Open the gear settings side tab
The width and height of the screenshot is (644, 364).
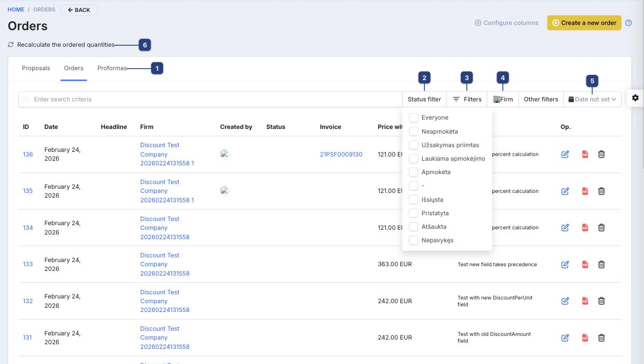(x=635, y=98)
